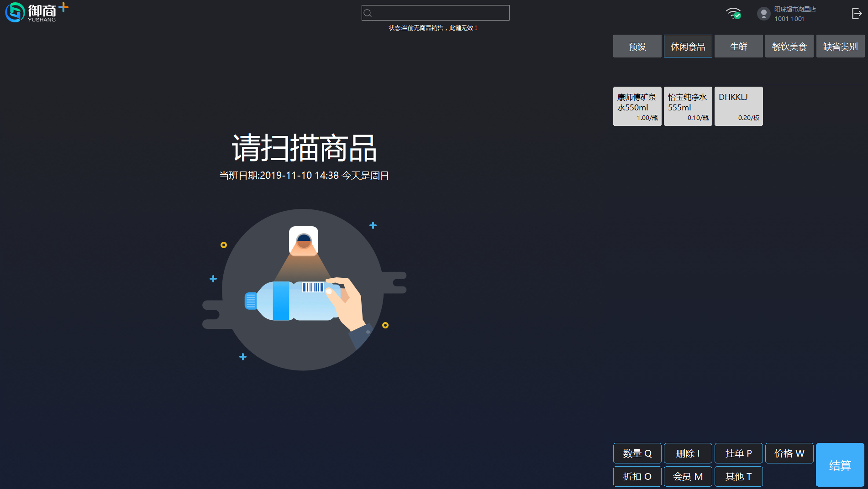Select the 康师傅矿泉水550ml product tile
The image size is (868, 489).
click(x=637, y=106)
